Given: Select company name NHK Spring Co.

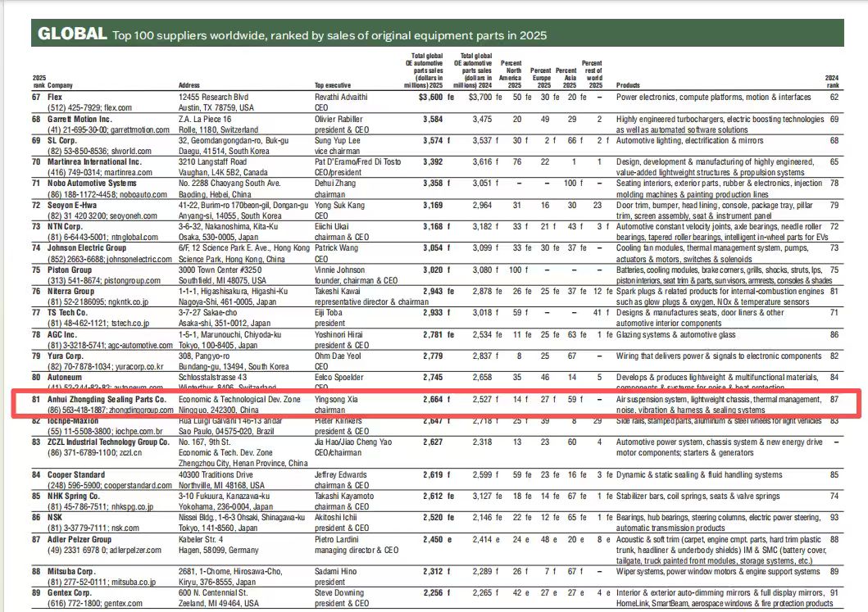Looking at the screenshot, I should pyautogui.click(x=74, y=496).
